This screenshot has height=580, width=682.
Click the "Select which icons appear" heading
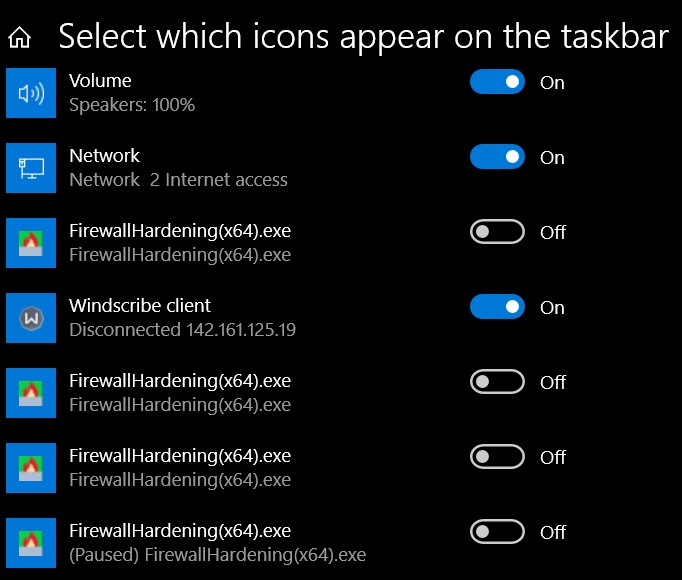pos(363,37)
